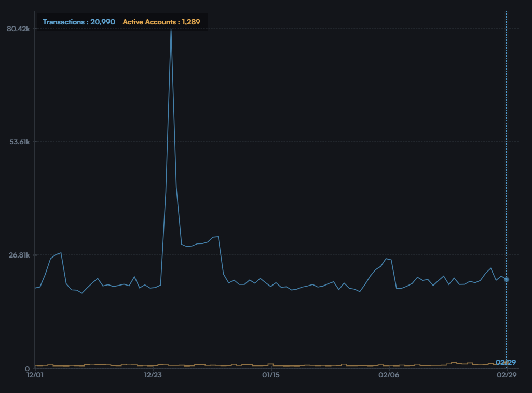Click the blue line's early December bump peak
The image size is (532, 393).
point(61,253)
